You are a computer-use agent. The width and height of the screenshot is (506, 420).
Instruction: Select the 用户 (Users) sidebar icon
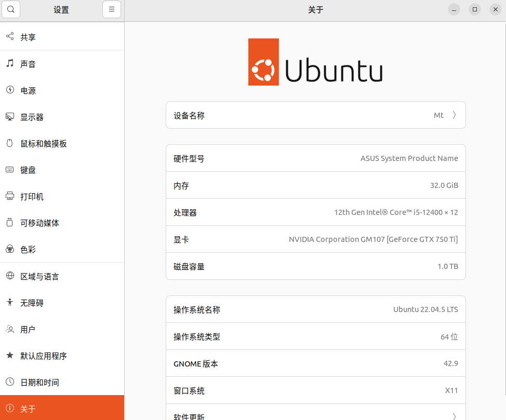(10, 329)
